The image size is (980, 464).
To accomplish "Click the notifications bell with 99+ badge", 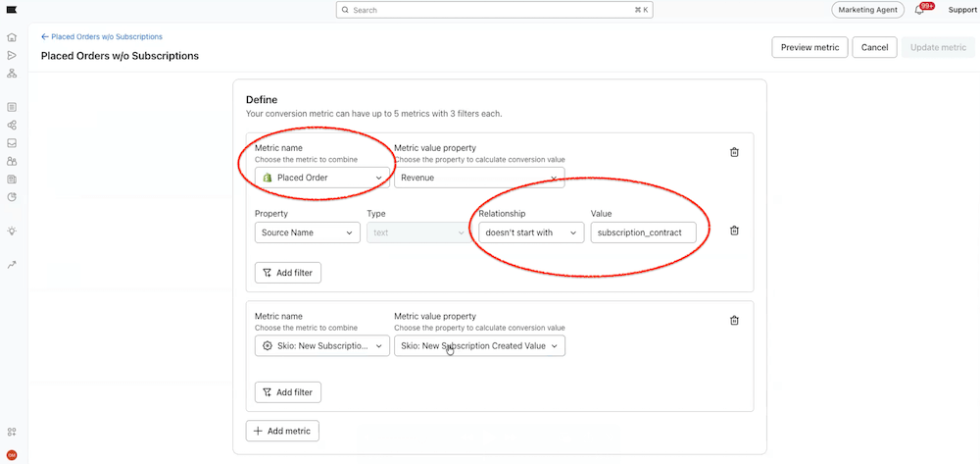I will pos(920,10).
